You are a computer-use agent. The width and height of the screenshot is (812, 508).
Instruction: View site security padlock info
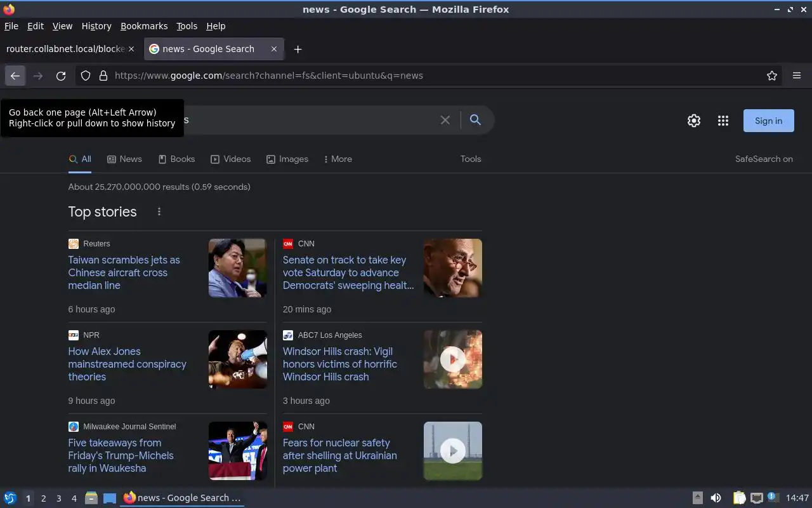[x=103, y=76]
